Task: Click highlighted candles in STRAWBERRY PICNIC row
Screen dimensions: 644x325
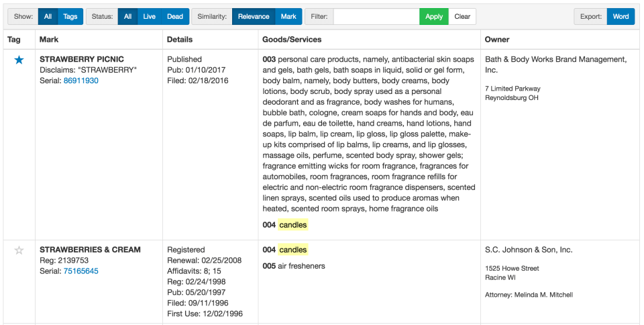Action: [x=293, y=225]
